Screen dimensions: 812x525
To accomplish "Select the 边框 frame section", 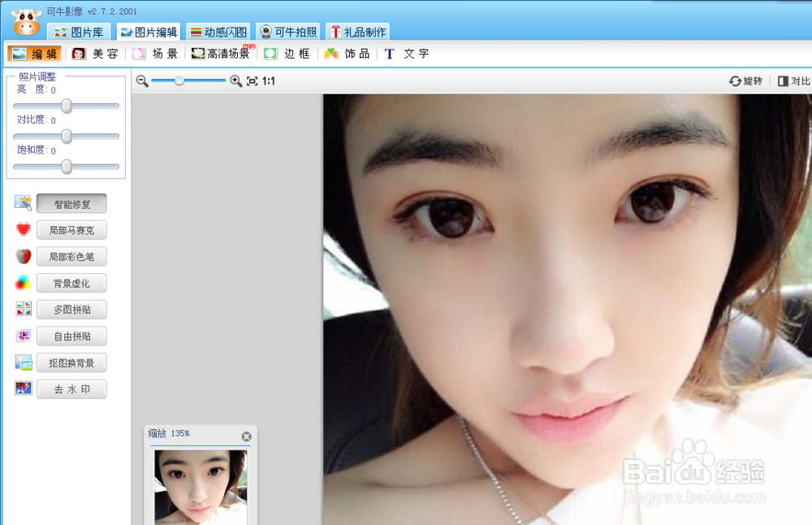I will click(x=287, y=54).
